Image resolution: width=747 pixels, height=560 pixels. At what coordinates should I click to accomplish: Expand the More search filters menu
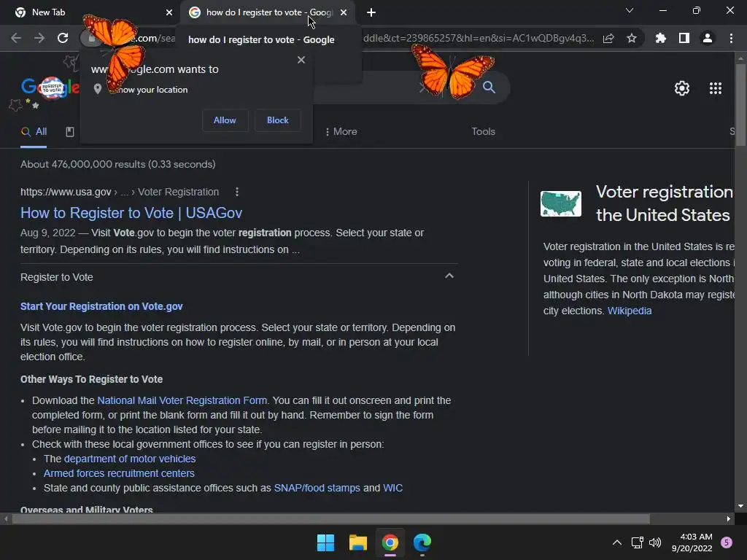341,131
